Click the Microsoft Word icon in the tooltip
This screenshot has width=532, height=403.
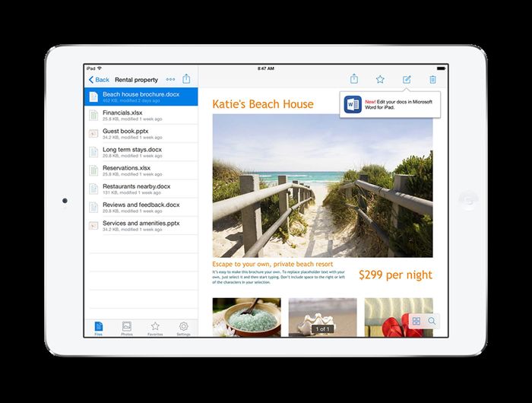353,104
